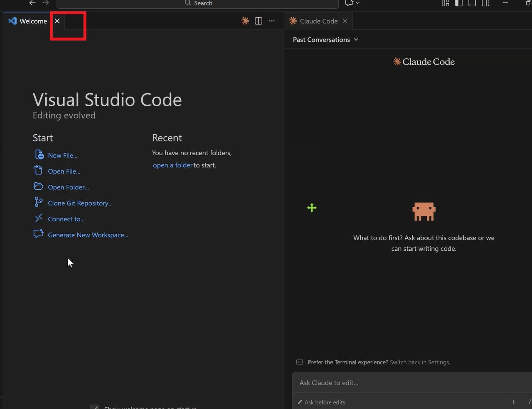This screenshot has height=409, width=532.
Task: Expand the Past Conversations dropdown
Action: [x=325, y=40]
